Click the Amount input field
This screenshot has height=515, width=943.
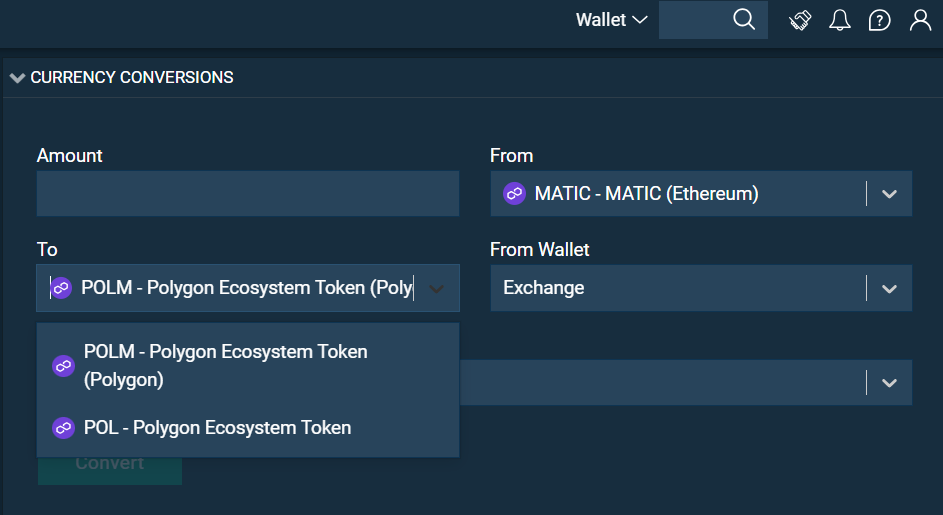[248, 194]
